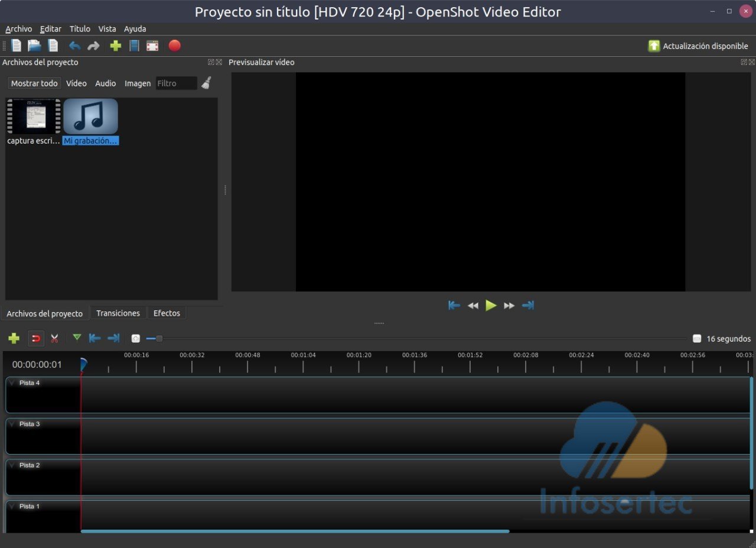Click the timeline zoom slider handle
This screenshot has width=756, height=548.
coord(159,339)
